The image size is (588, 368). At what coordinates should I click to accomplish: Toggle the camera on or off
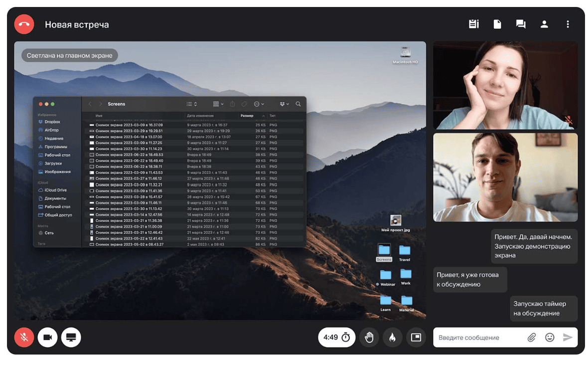pos(47,338)
